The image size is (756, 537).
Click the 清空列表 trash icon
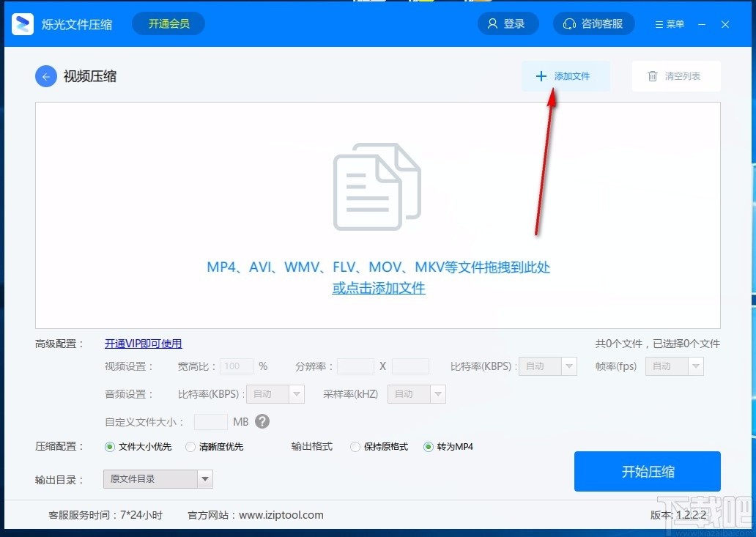pos(651,75)
